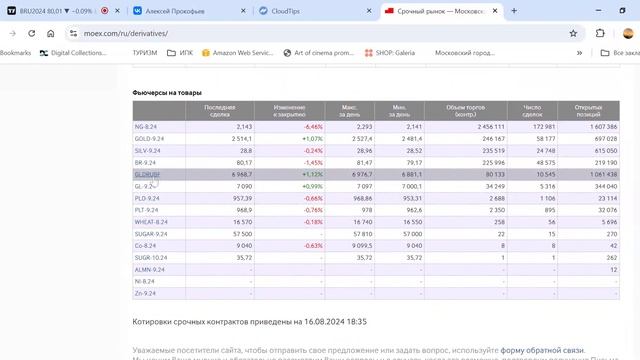Show more bookmarks via the chevron
The image size is (640, 360).
[579, 53]
